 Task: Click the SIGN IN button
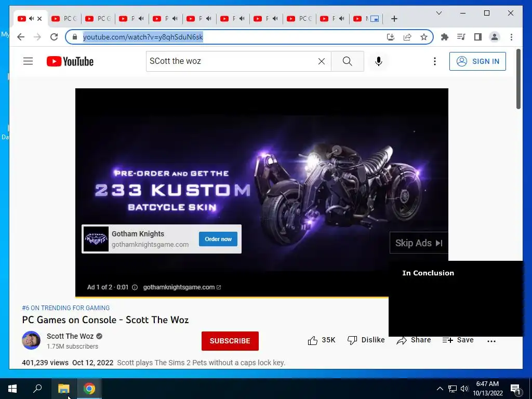(x=477, y=61)
